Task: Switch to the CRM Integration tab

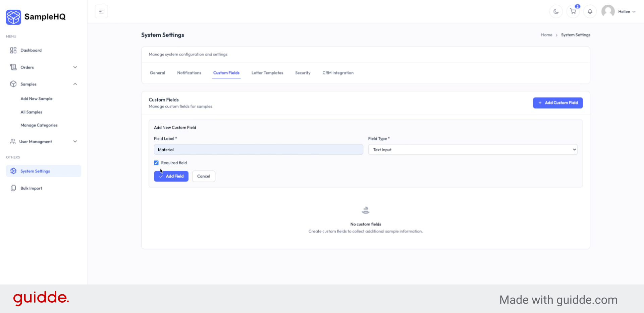Action: pyautogui.click(x=338, y=73)
